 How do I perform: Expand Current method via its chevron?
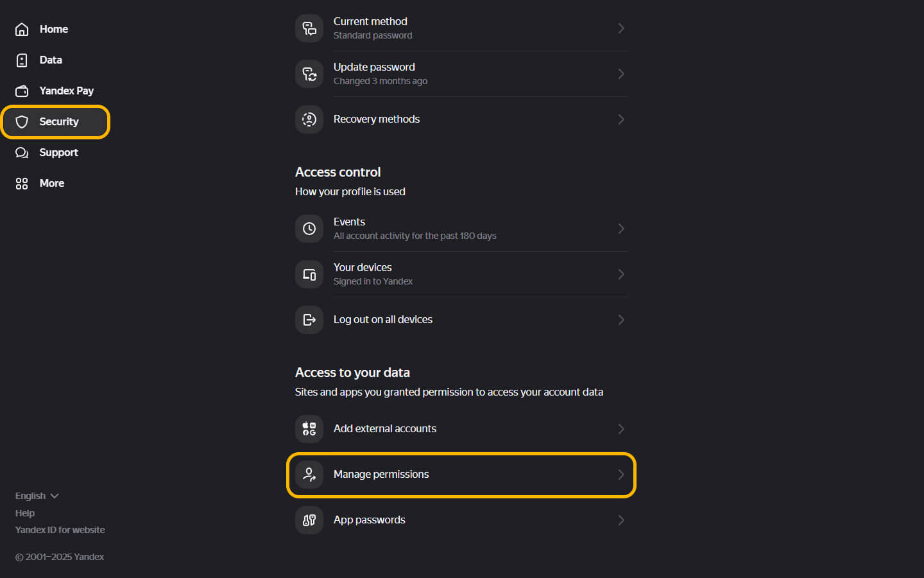coord(620,28)
